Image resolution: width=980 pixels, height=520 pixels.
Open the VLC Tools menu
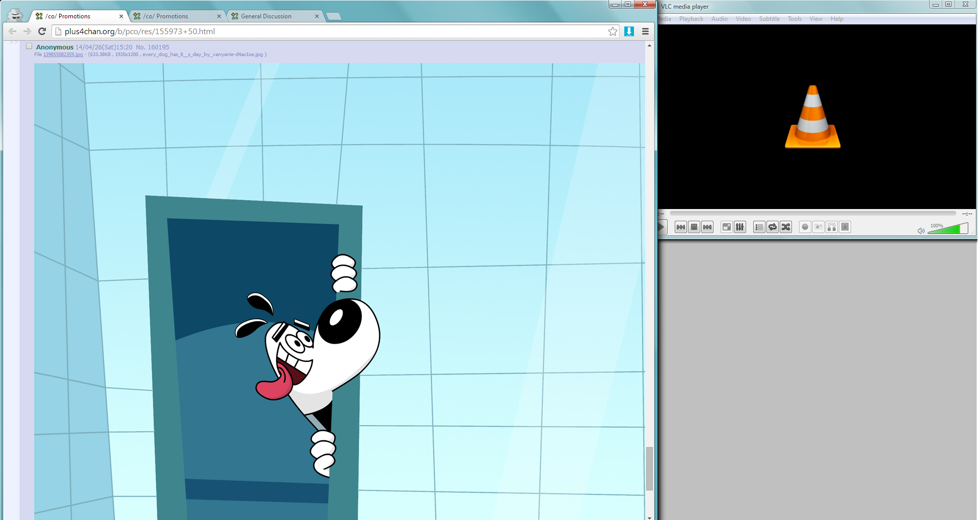pos(794,19)
